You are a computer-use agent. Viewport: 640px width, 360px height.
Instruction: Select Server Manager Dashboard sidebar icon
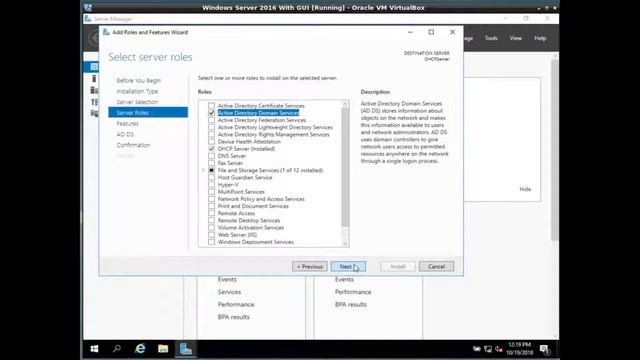[94, 67]
